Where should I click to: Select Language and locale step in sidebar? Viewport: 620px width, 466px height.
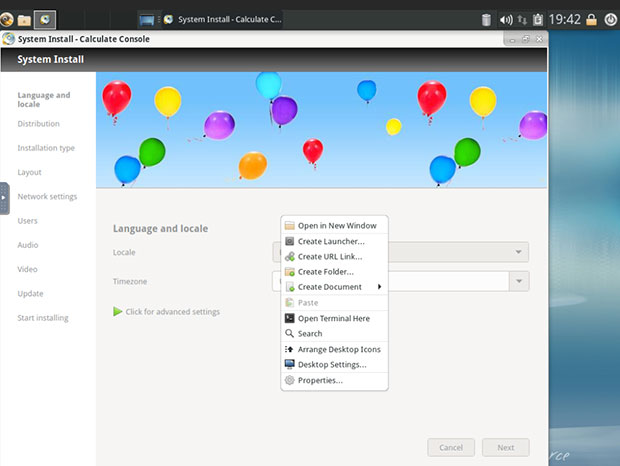(x=44, y=100)
